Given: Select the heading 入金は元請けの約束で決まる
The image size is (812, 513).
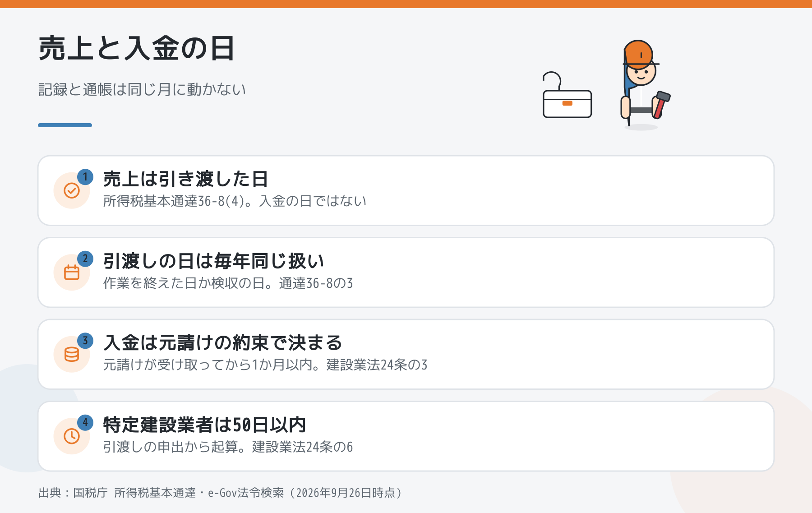Looking at the screenshot, I should click(x=223, y=343).
